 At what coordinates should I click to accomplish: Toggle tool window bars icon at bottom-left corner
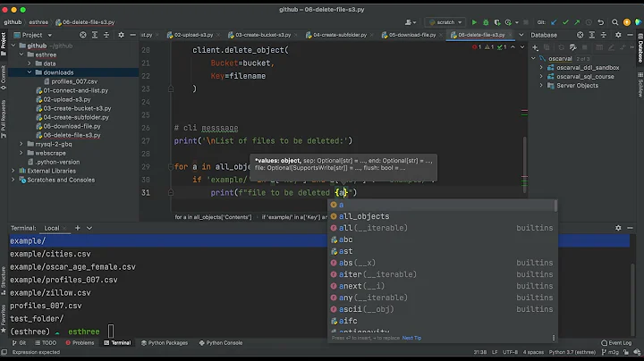pyautogui.click(x=4, y=352)
